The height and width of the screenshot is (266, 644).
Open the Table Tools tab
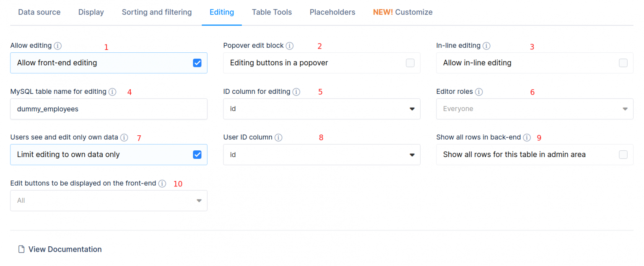point(272,12)
